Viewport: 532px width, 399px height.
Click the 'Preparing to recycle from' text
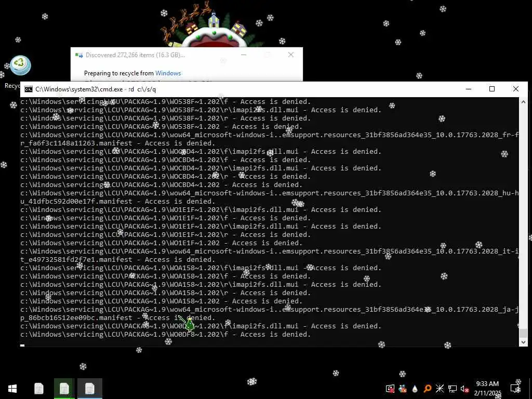[119, 73]
